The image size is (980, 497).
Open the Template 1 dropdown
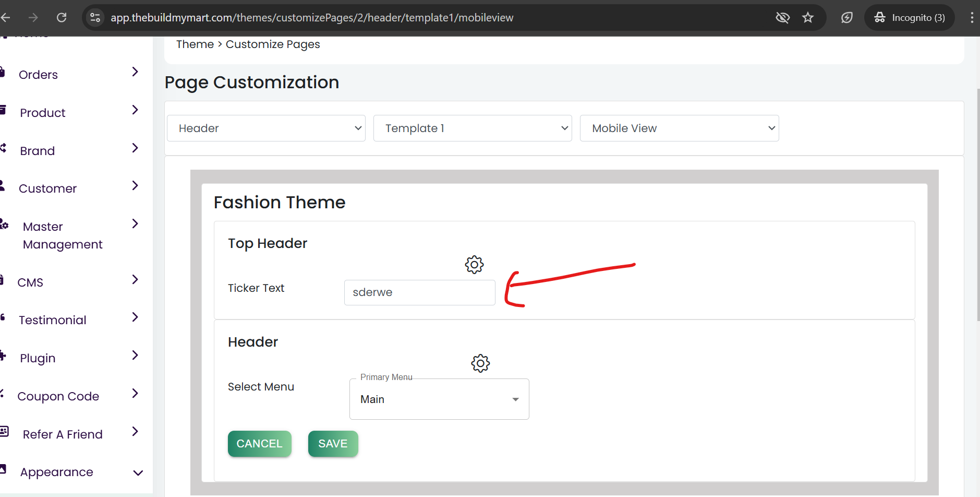tap(473, 128)
